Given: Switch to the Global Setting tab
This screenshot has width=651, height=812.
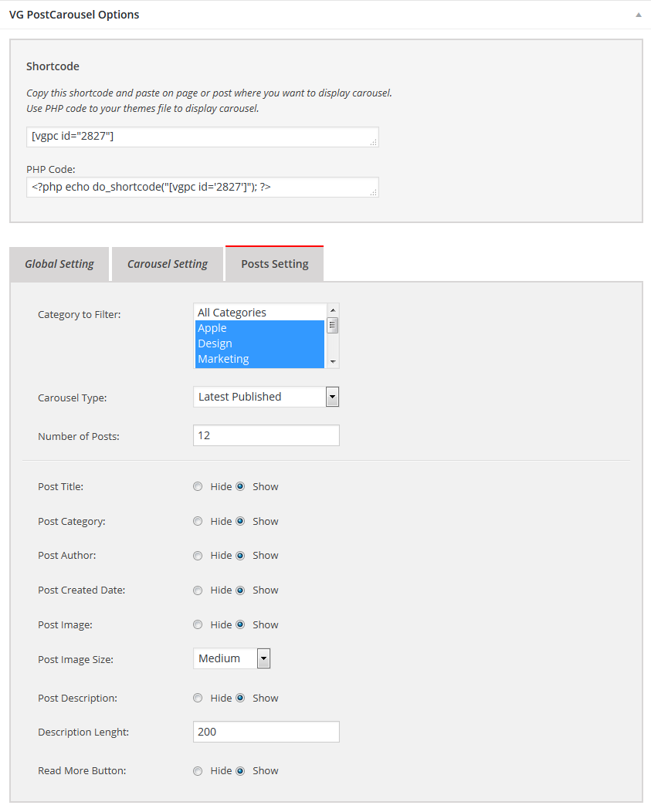Looking at the screenshot, I should click(59, 264).
